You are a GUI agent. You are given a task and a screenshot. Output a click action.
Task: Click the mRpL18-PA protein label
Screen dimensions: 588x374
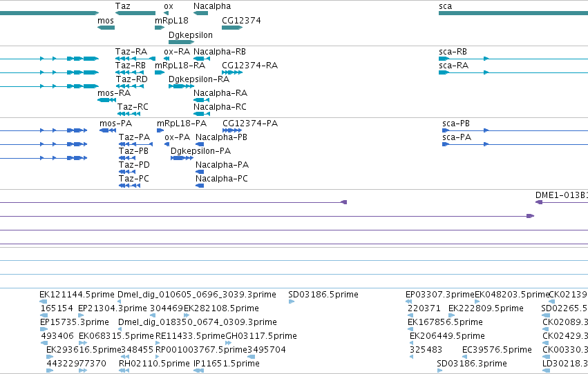click(x=182, y=124)
